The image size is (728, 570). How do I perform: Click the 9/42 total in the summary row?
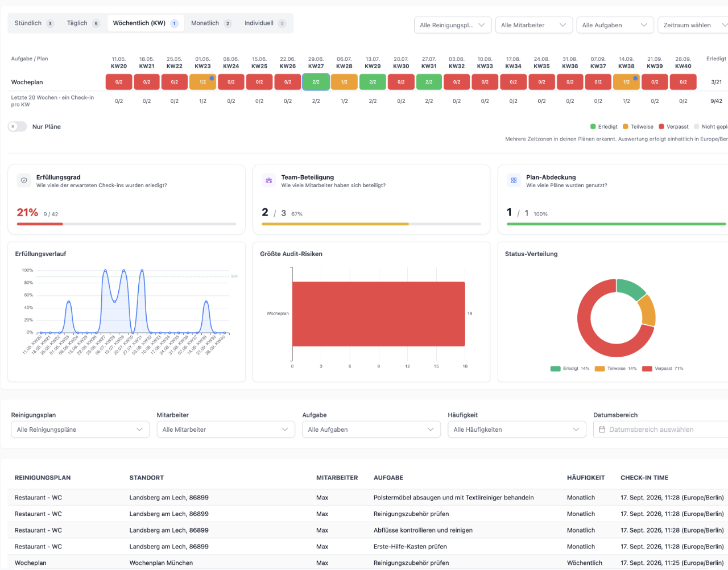717,101
